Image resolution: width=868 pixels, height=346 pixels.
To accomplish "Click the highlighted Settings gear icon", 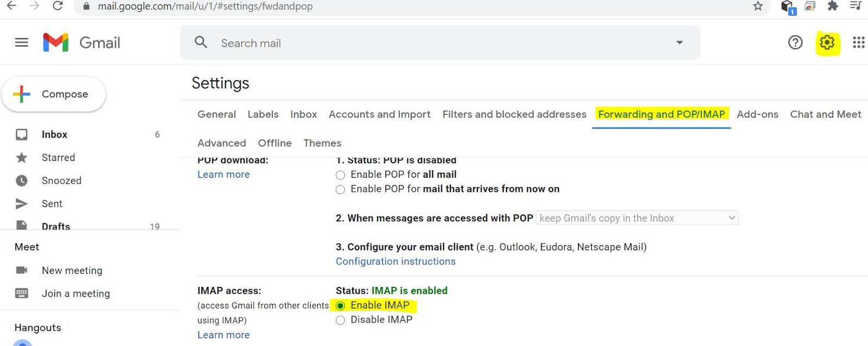I will pos(826,42).
